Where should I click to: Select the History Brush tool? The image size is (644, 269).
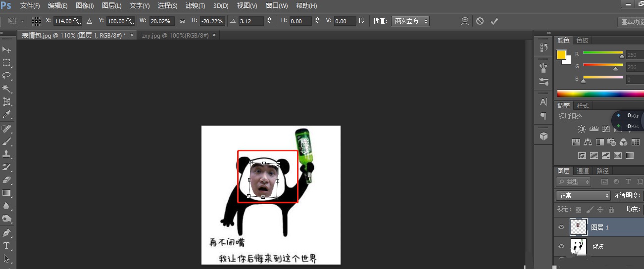click(7, 167)
